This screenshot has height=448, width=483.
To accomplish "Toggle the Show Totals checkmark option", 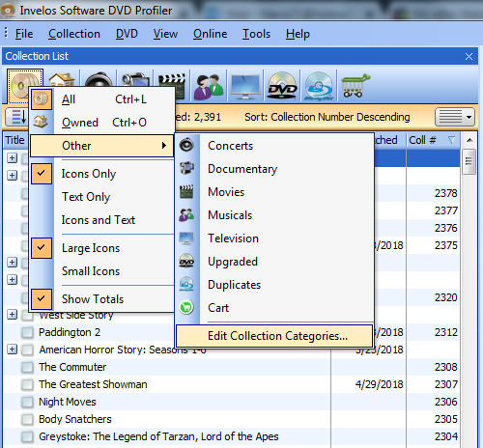I will [x=42, y=299].
